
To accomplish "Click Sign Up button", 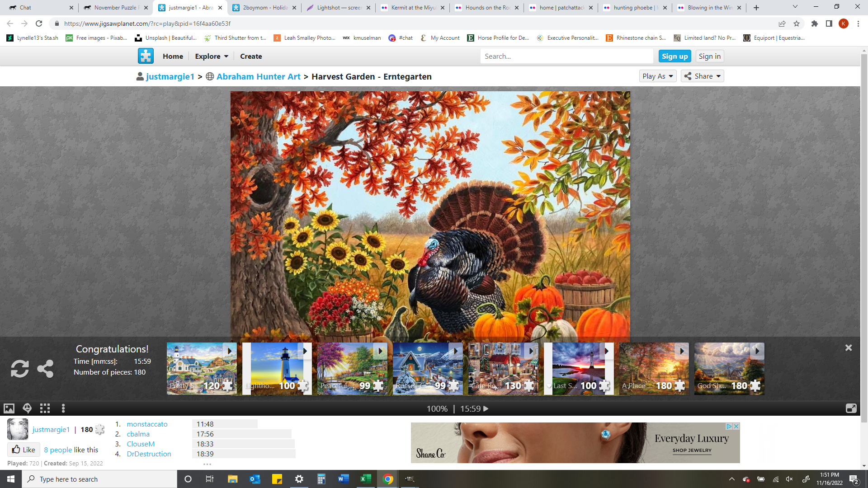I will tap(674, 56).
